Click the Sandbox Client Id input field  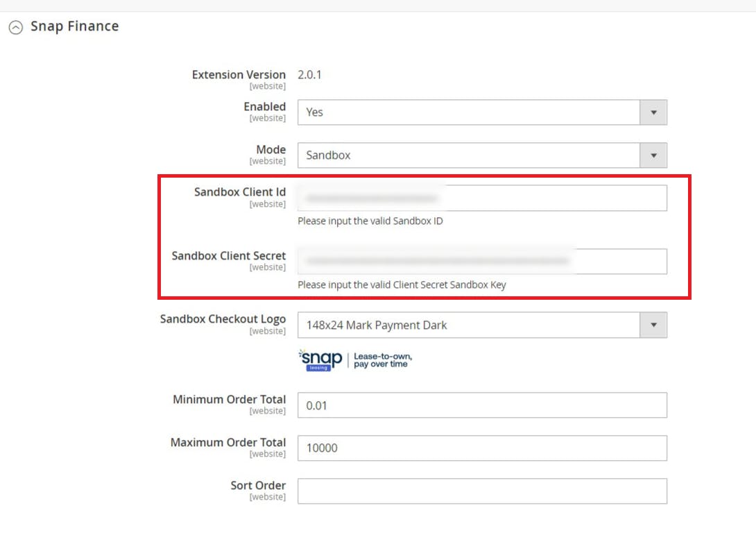tap(482, 198)
